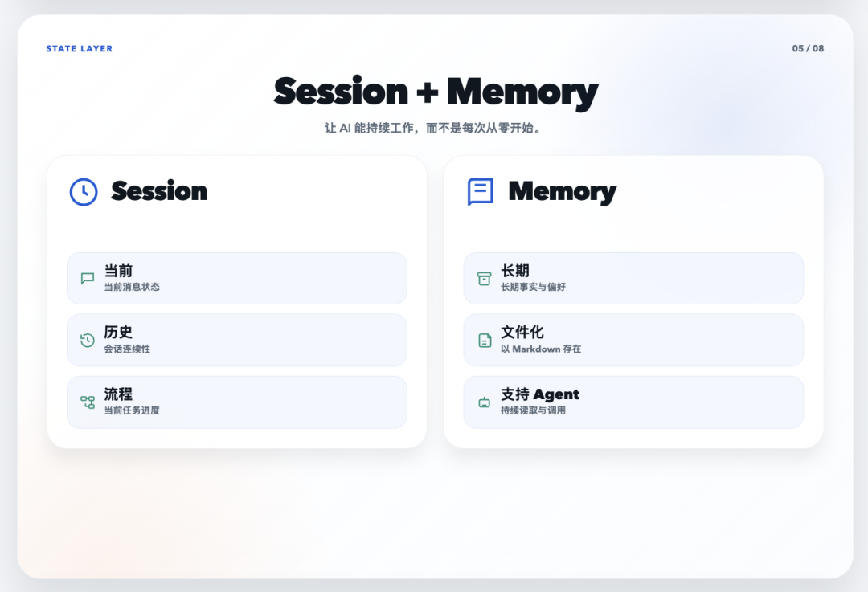This screenshot has height=592, width=868.
Task: Click the document icon next to 文件化
Action: [x=485, y=340]
